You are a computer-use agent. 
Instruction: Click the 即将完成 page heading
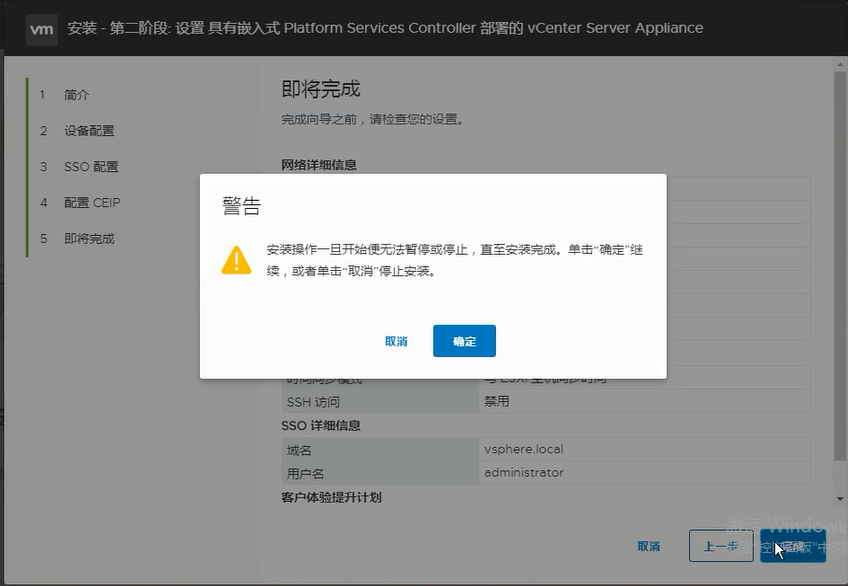click(x=321, y=89)
